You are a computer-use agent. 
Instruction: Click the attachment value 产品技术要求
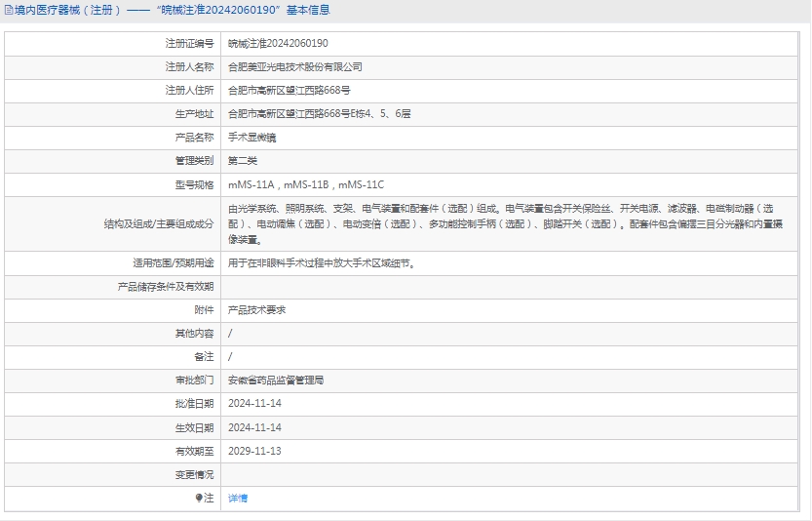click(256, 309)
